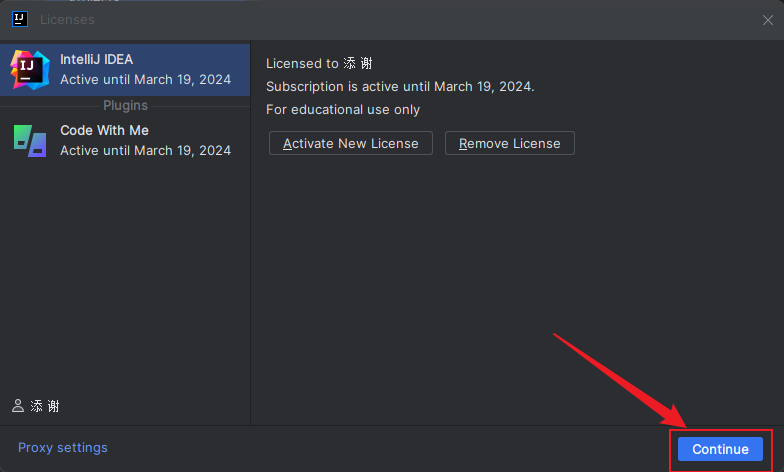Click the IntelliJ IDEA product logo

[x=30, y=70]
